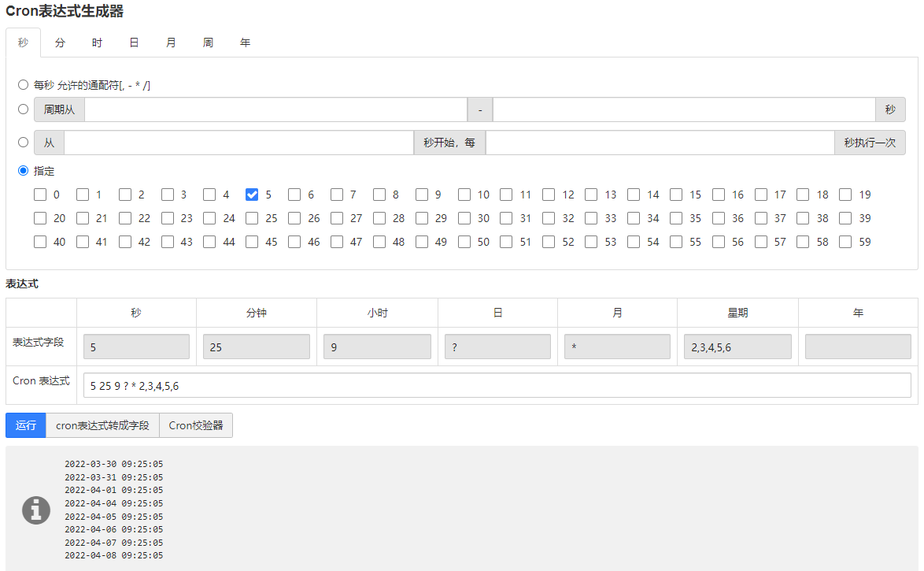The image size is (924, 571).
Task: Click the 秒 expression field showing 5
Action: (x=135, y=346)
